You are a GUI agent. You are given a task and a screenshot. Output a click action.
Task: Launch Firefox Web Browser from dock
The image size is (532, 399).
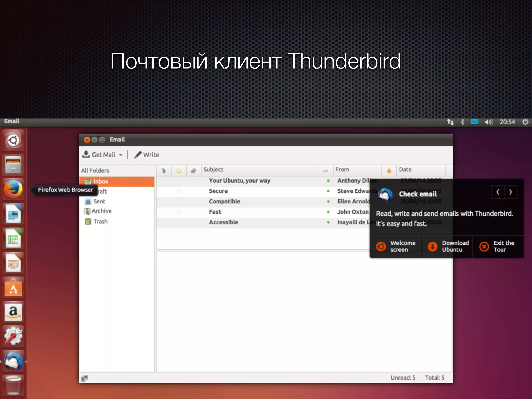pyautogui.click(x=13, y=189)
